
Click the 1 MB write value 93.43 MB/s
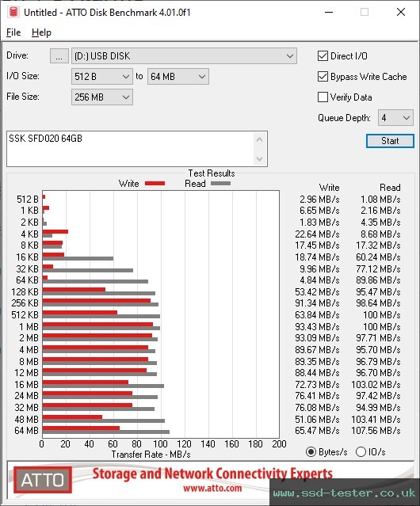(317, 326)
